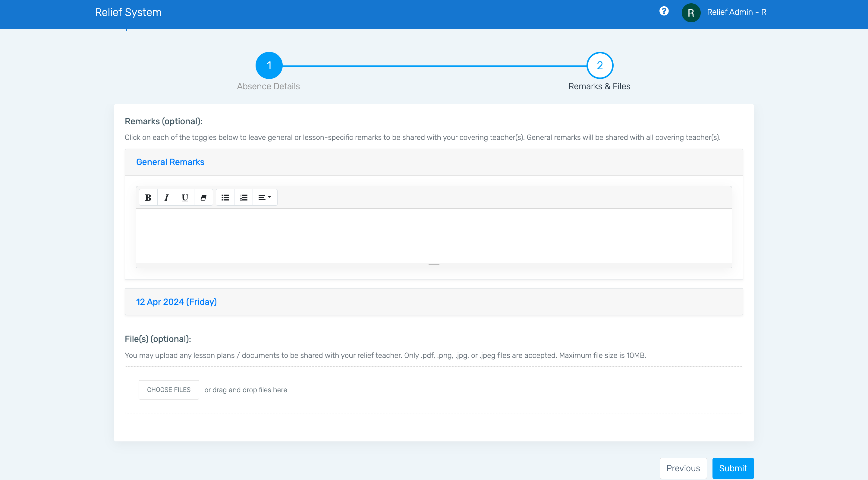Click the Remarks and Files step indicator
Screen dimensions: 868x480
(599, 65)
